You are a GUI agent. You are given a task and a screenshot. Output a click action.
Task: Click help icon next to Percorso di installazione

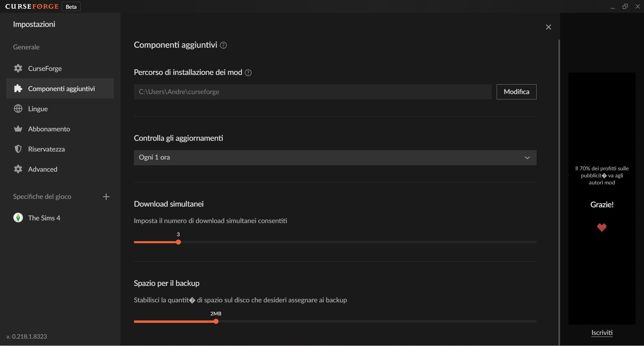[248, 73]
